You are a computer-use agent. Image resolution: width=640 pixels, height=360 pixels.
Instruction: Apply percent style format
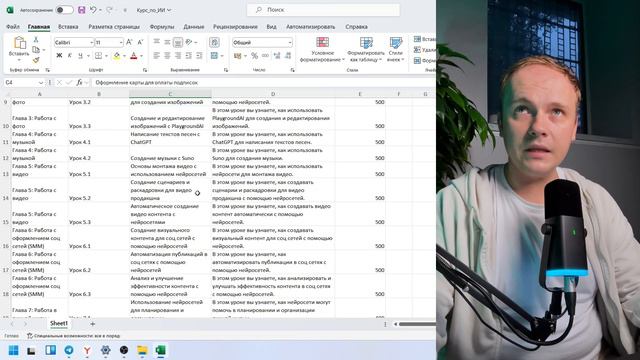coord(255,56)
